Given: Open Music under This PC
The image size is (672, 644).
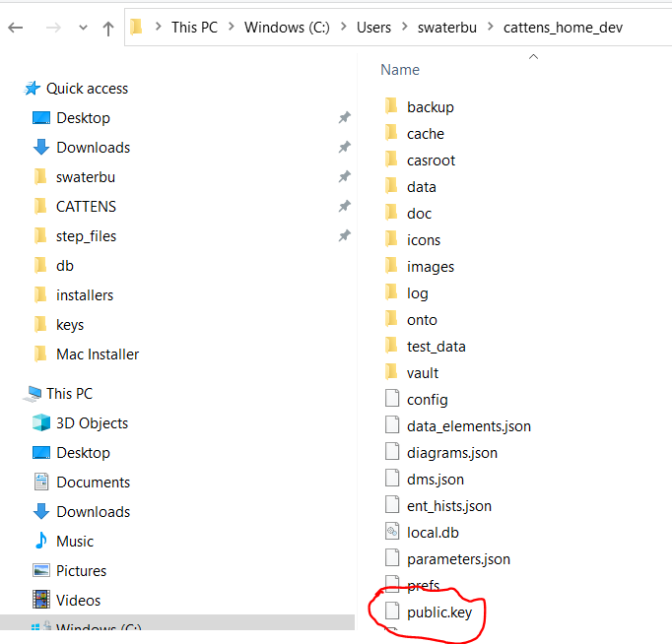Looking at the screenshot, I should tap(75, 542).
